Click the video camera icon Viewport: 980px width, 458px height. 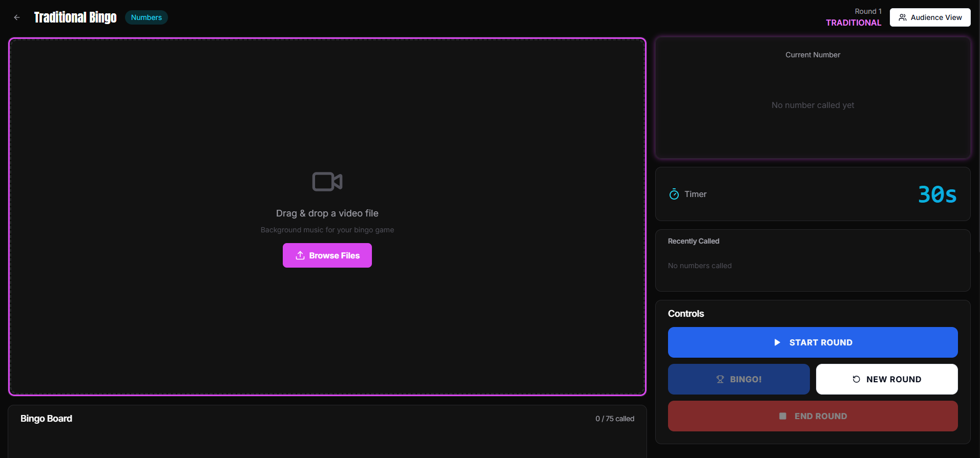pyautogui.click(x=327, y=182)
